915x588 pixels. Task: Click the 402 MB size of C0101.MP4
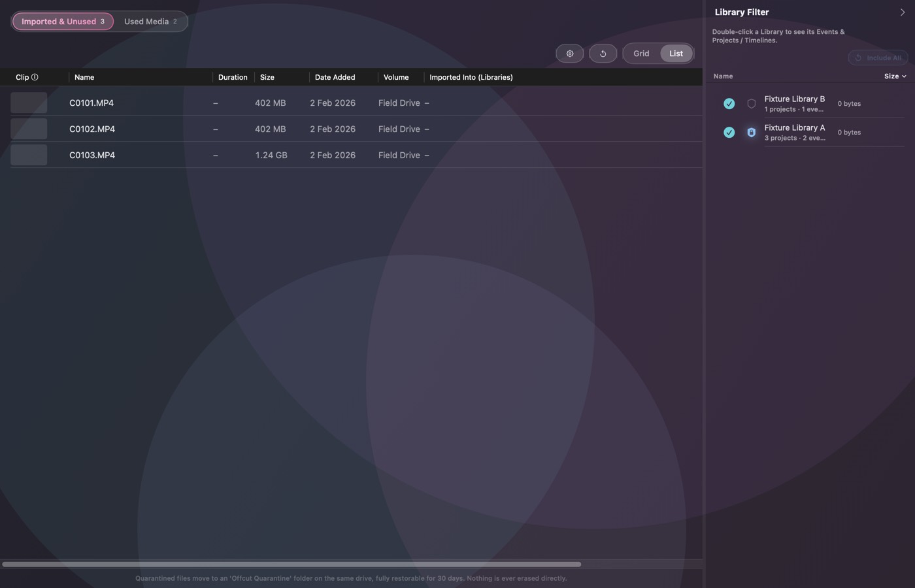271,103
